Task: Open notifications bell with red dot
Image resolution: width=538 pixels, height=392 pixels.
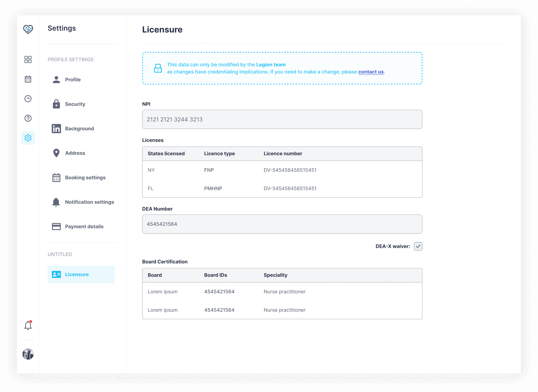Action: click(28, 325)
